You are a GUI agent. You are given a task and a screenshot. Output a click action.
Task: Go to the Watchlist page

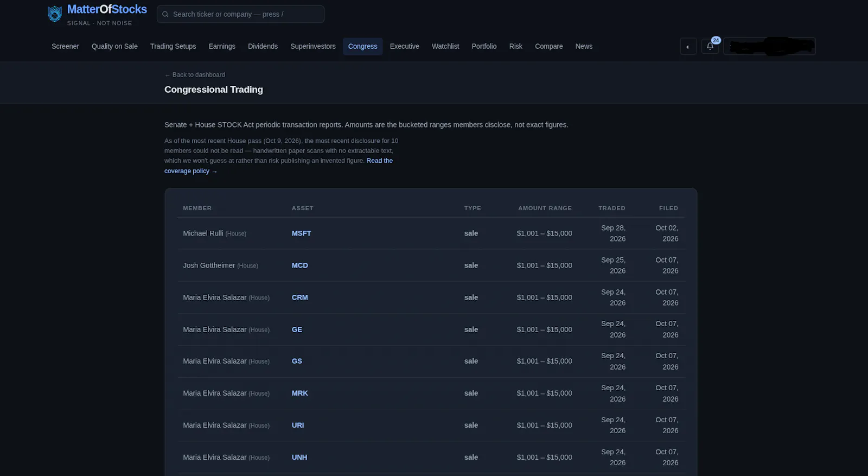click(445, 46)
